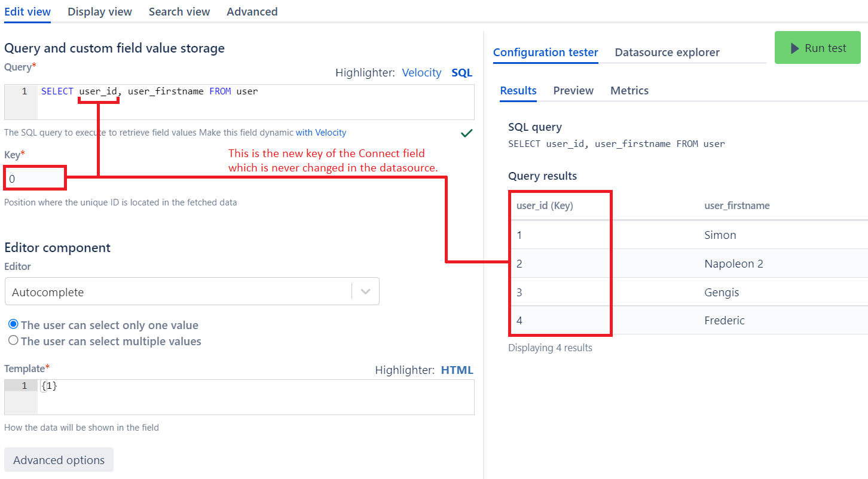Image resolution: width=868 pixels, height=479 pixels.
Task: Click the green query validation checkmark icon
Action: [467, 133]
